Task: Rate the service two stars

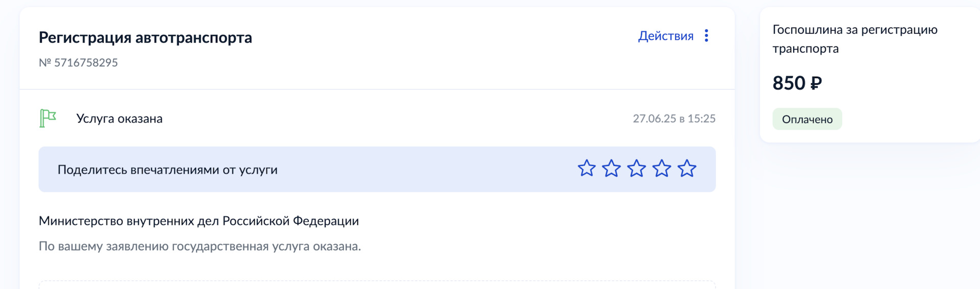Action: [611, 168]
